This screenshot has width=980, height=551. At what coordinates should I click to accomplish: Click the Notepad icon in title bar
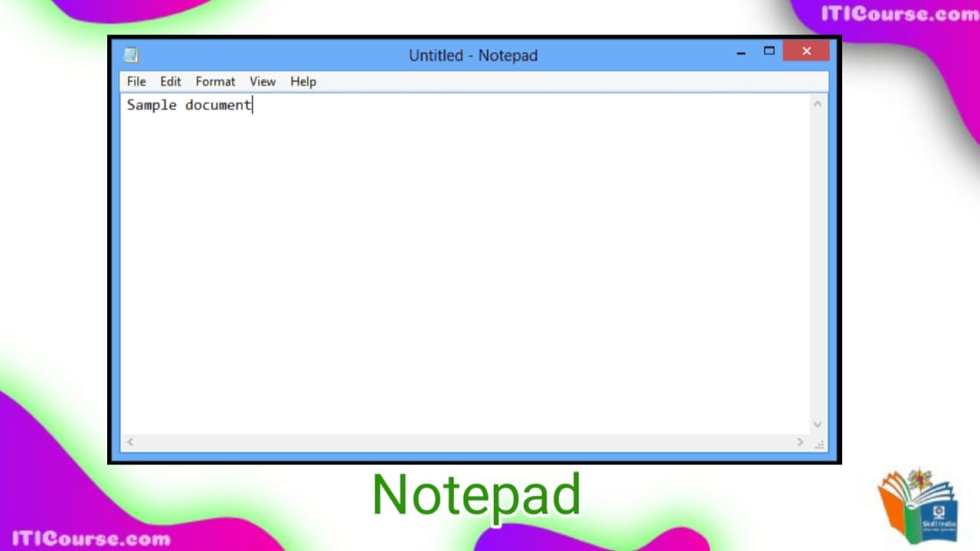point(130,54)
